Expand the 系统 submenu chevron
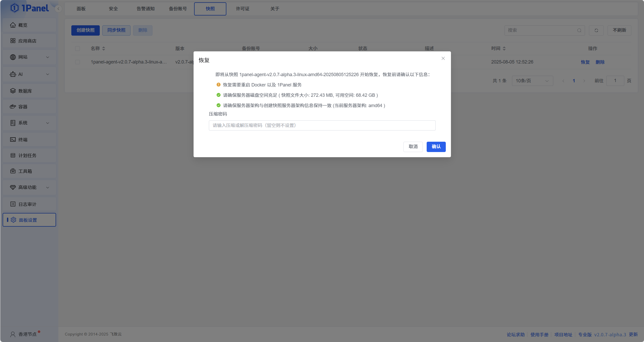The width and height of the screenshot is (644, 342). point(48,123)
